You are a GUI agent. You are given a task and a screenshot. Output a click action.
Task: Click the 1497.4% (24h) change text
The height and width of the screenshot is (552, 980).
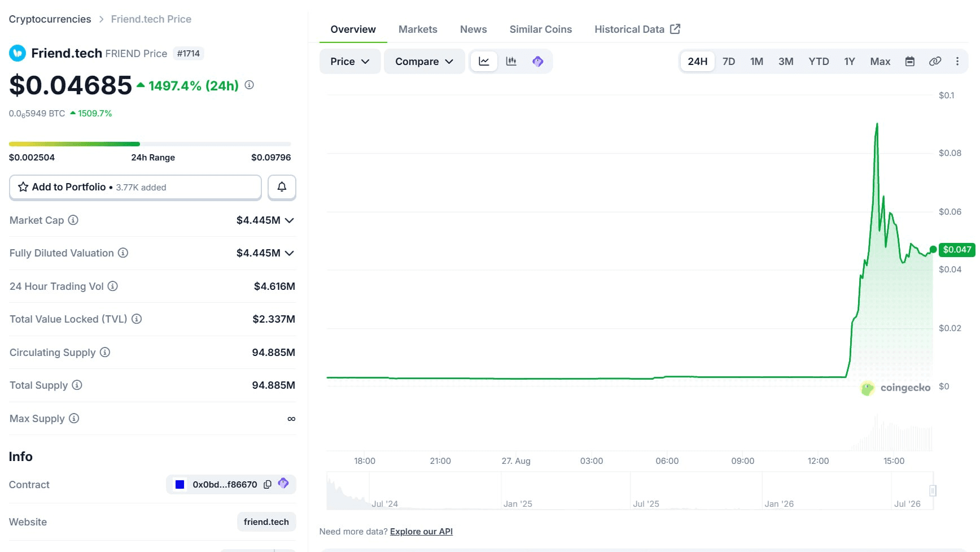point(194,86)
